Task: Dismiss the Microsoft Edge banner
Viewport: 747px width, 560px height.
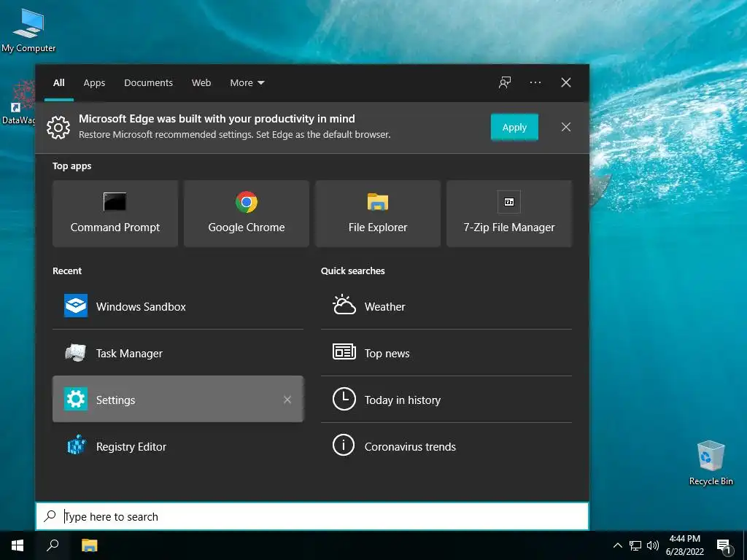Action: coord(565,127)
